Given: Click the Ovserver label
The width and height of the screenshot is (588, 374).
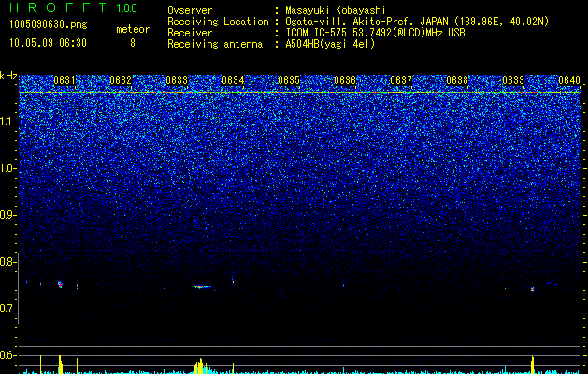Looking at the screenshot, I should (x=190, y=10).
